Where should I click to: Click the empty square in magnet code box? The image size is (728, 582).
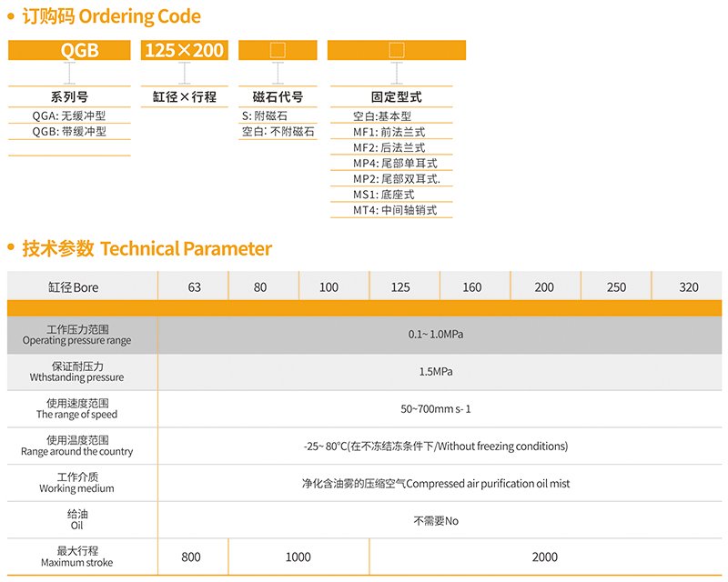point(278,51)
